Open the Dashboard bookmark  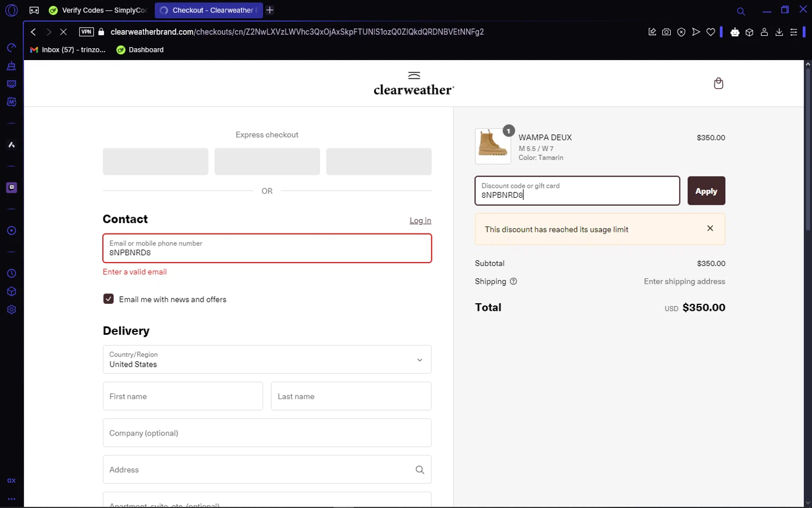point(140,50)
